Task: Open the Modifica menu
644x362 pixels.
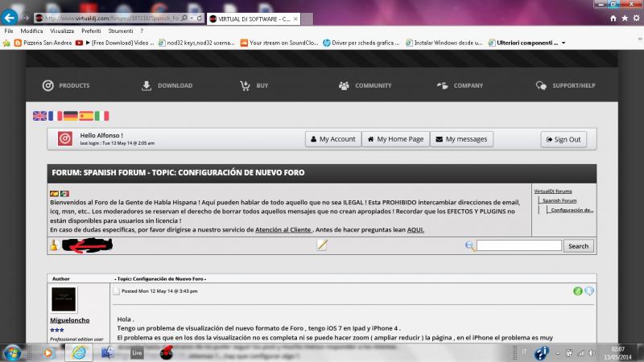Action: click(31, 31)
